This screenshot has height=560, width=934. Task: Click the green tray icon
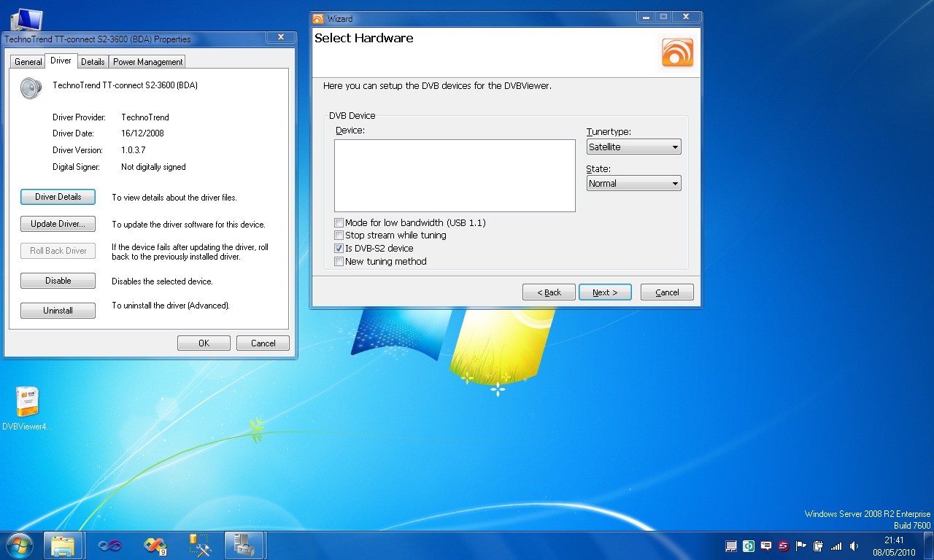(749, 545)
